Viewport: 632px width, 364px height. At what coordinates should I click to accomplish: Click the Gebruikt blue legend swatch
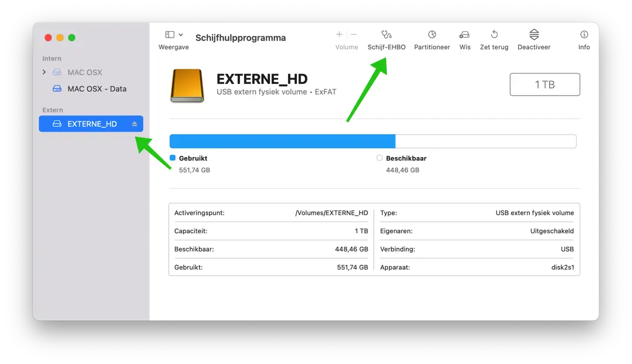click(x=173, y=158)
